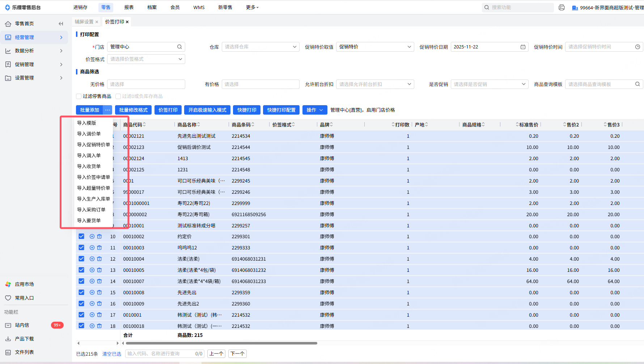Viewport: 644px width, 364px height.
Task: Open the warehouse selection dropdown
Action: click(260, 47)
